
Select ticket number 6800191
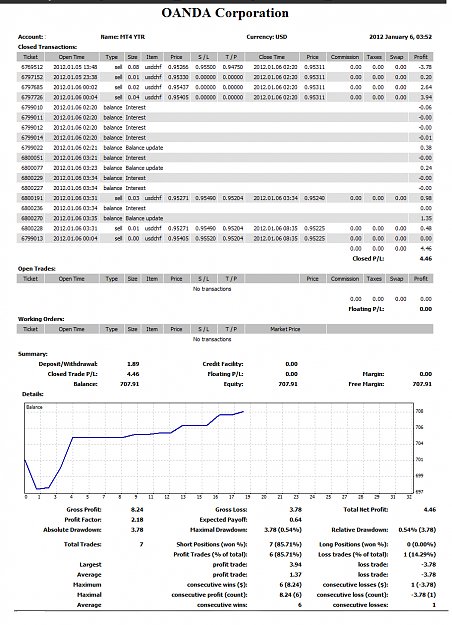point(32,198)
